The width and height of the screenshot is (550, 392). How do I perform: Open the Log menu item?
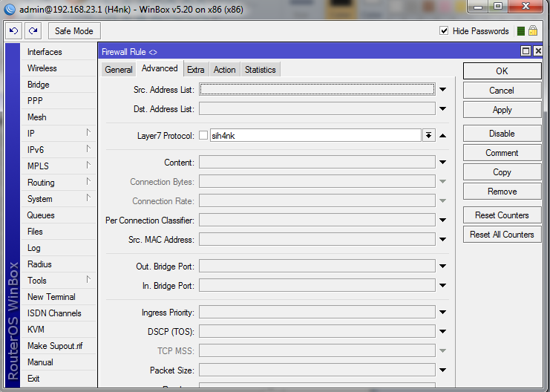click(58, 248)
